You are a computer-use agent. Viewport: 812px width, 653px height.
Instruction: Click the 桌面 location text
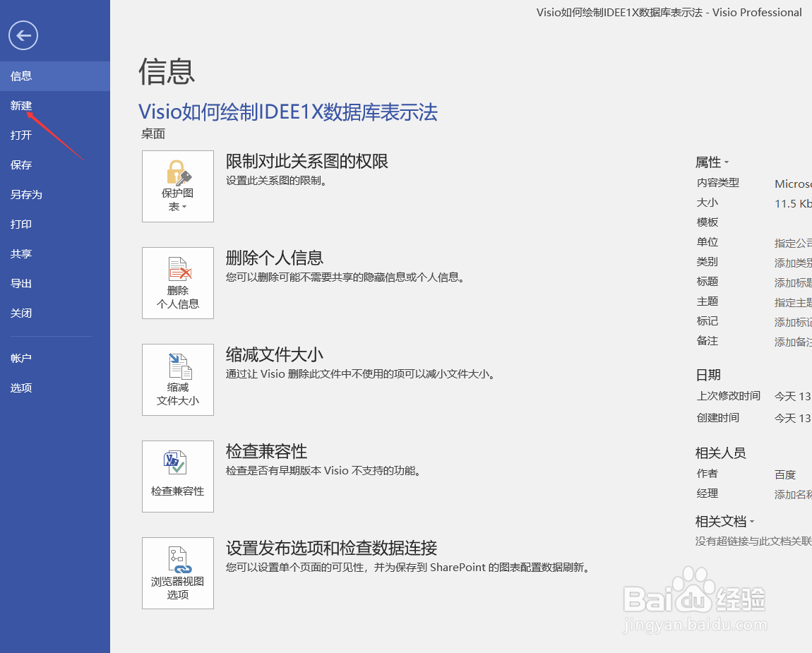(153, 134)
